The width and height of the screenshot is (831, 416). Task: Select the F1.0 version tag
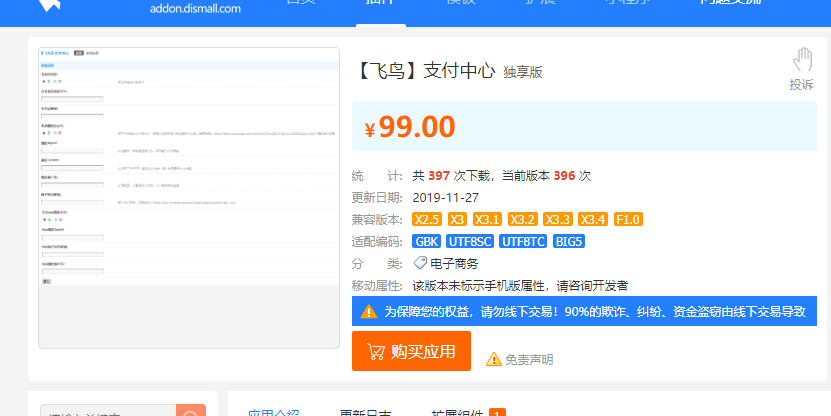click(x=628, y=219)
